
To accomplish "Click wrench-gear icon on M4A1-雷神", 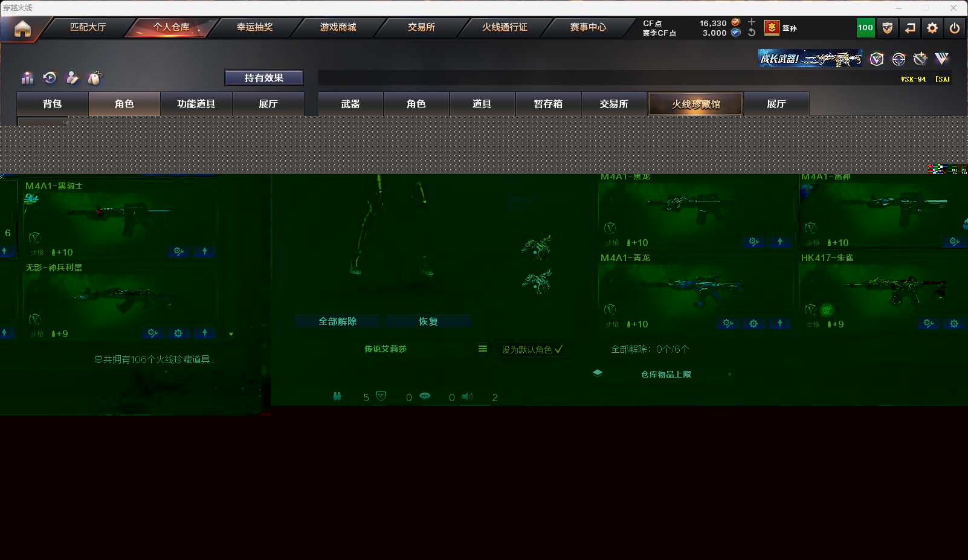I will (955, 242).
